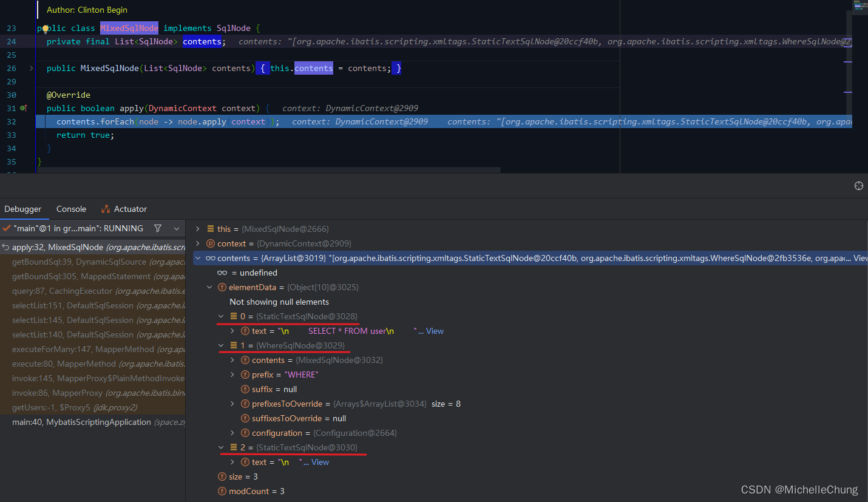Open the thread selector dropdown arrow
The image size is (868, 502).
(x=177, y=229)
